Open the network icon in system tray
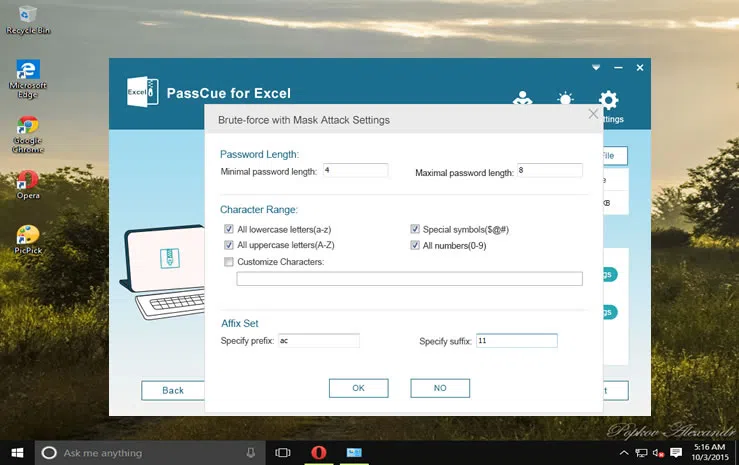Screen dimensions: 739x465 pyautogui.click(x=641, y=453)
